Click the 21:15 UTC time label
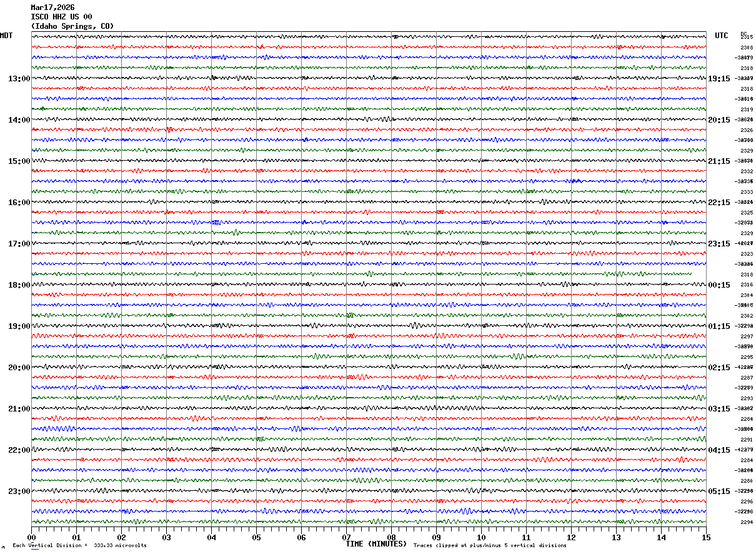This screenshot has height=554, width=756. tap(719, 161)
